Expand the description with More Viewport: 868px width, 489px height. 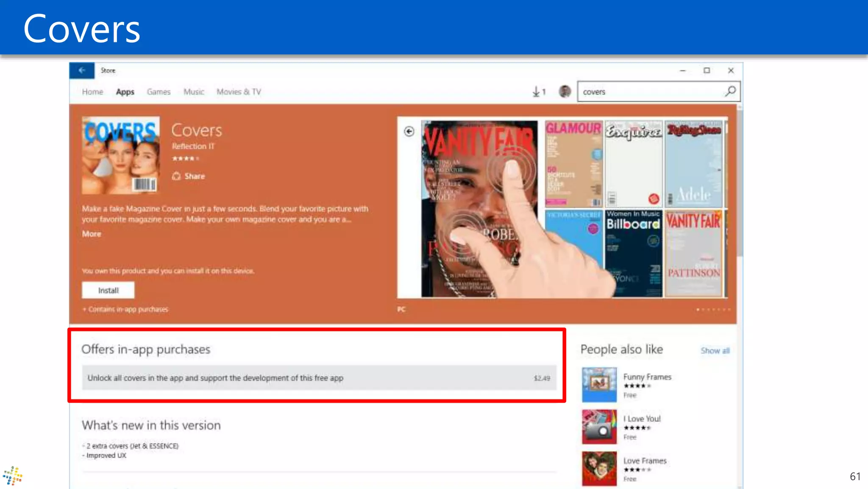coord(92,234)
